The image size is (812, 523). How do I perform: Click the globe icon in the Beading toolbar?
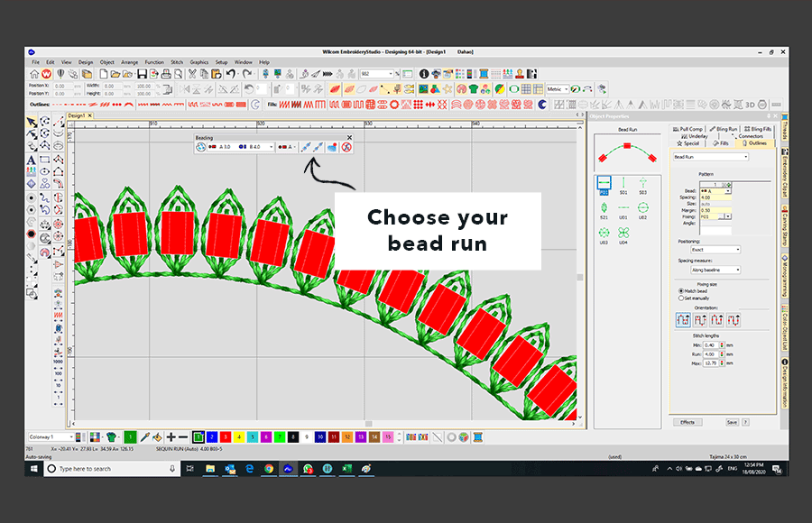[x=200, y=147]
